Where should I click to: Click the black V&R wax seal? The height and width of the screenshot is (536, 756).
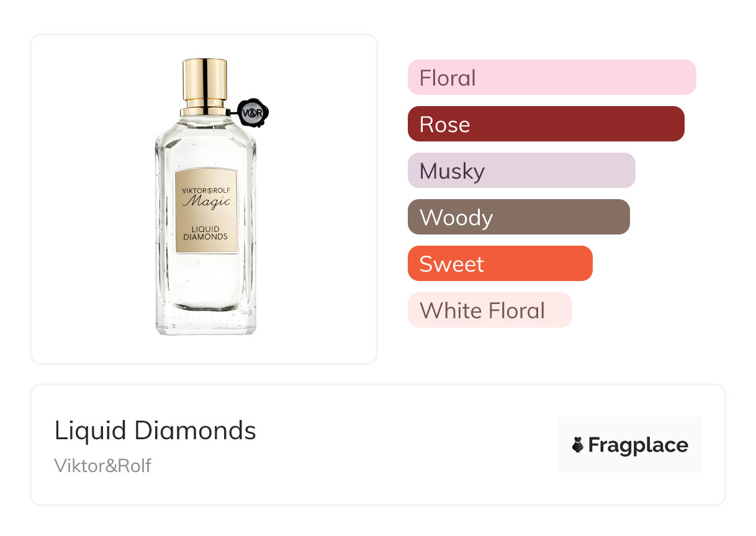pyautogui.click(x=253, y=113)
